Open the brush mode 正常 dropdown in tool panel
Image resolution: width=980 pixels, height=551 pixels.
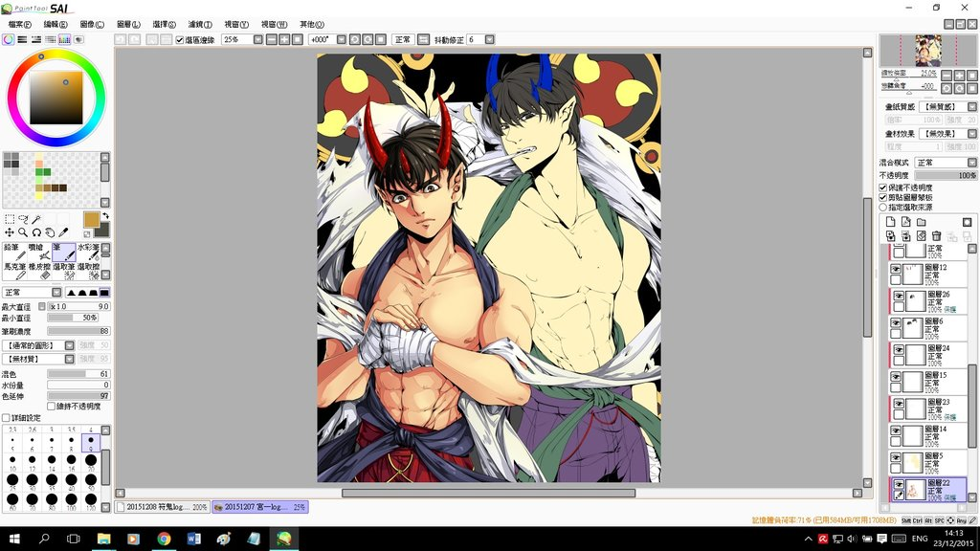[x=56, y=293]
